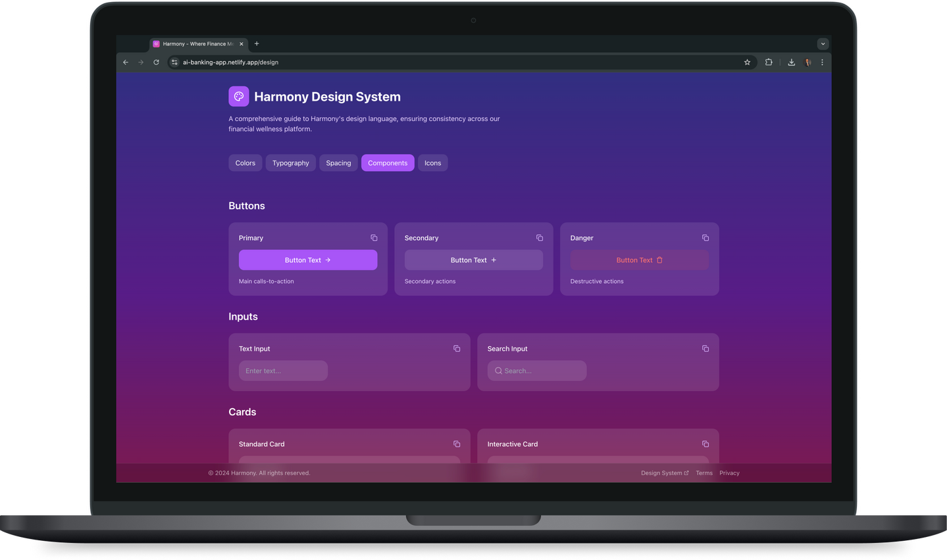947x560 pixels.
Task: Open the Privacy link in footer
Action: point(729,473)
